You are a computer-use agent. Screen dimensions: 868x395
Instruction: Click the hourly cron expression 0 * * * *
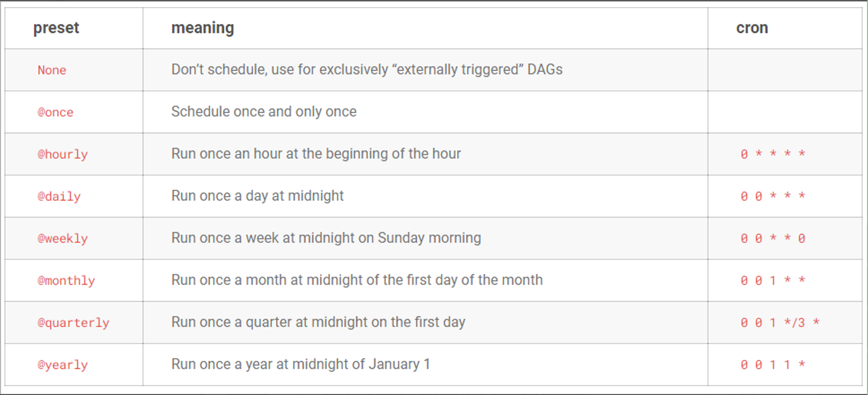click(x=773, y=153)
